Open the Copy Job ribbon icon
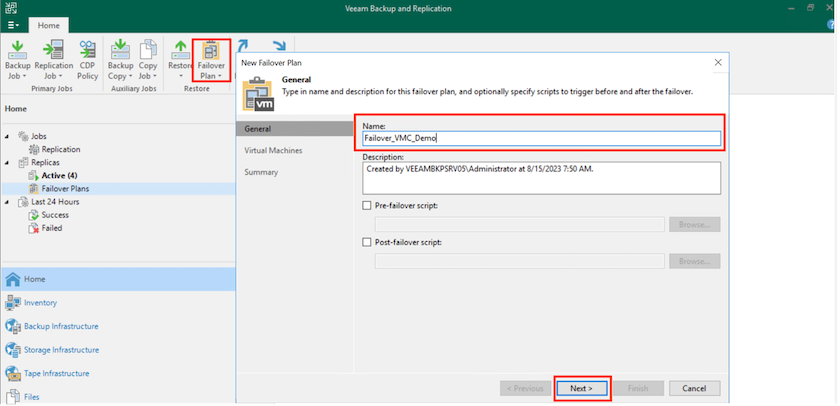This screenshot has height=406, width=840. pyautogui.click(x=145, y=58)
